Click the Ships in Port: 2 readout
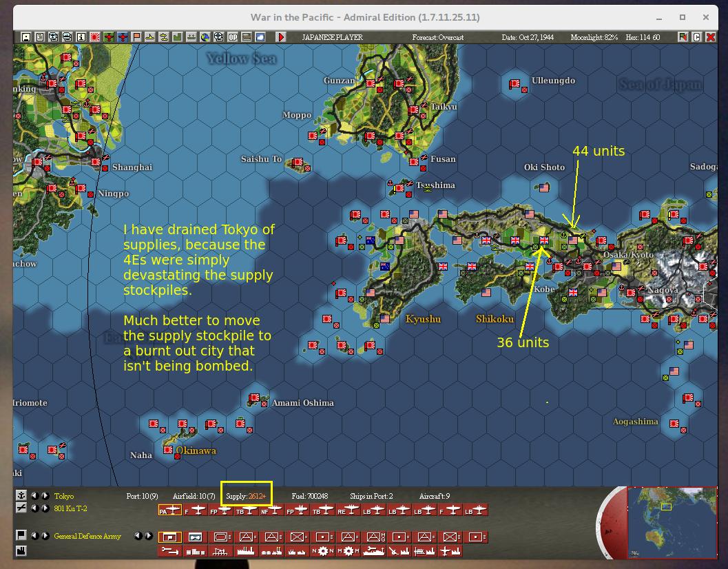The image size is (728, 569). click(x=371, y=496)
